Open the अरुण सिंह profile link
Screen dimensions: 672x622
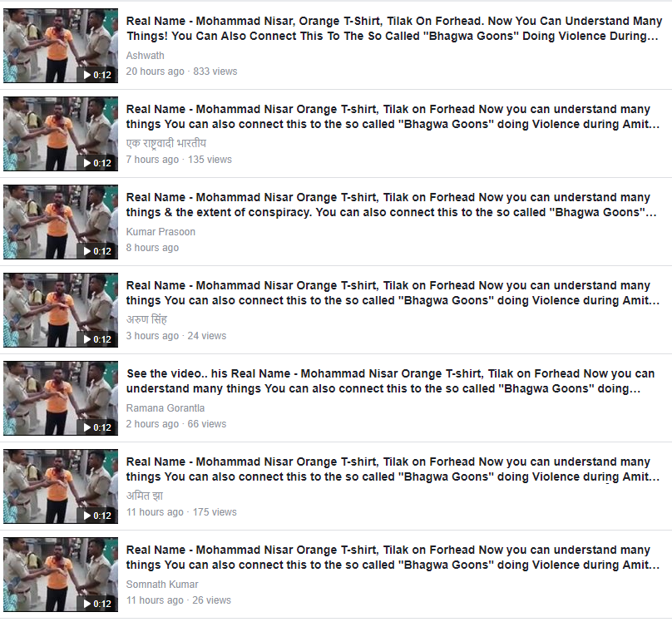(146, 319)
